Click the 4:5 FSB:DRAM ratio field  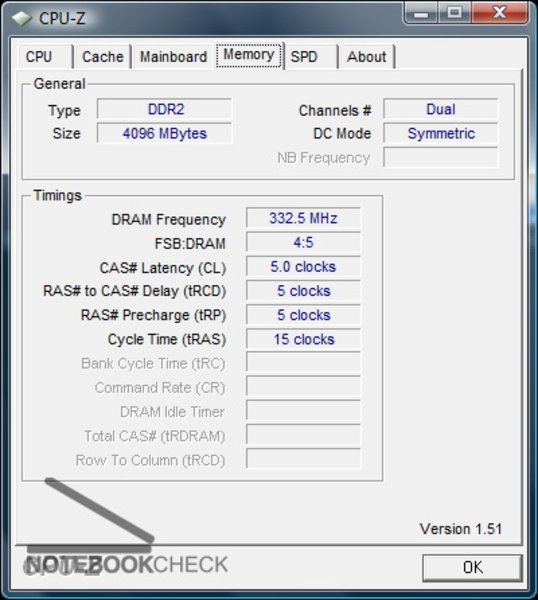tap(303, 242)
